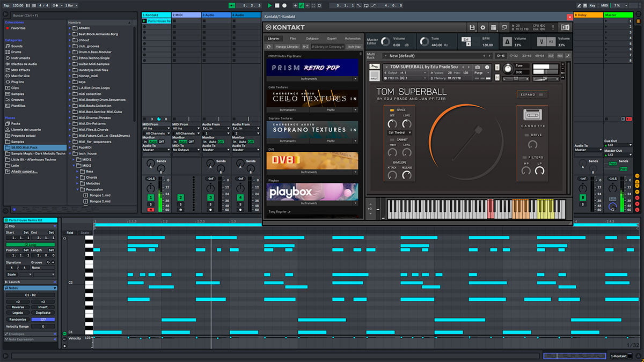Click Manage Libraries button in Kontakt
Screen dimensions: 644x362
tap(287, 47)
